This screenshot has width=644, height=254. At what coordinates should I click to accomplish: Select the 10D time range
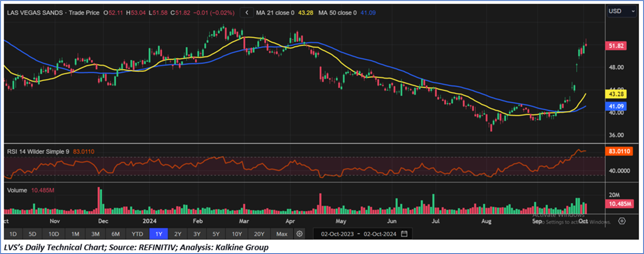[x=54, y=234]
